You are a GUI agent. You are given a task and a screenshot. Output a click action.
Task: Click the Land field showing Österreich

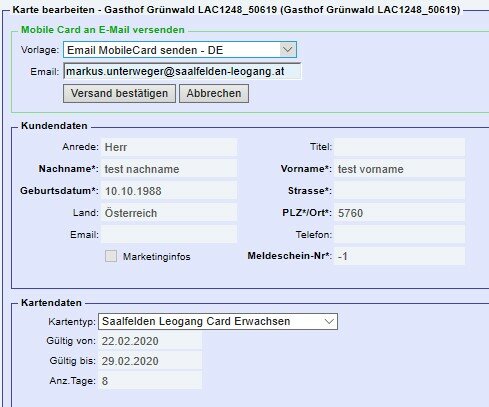(169, 213)
